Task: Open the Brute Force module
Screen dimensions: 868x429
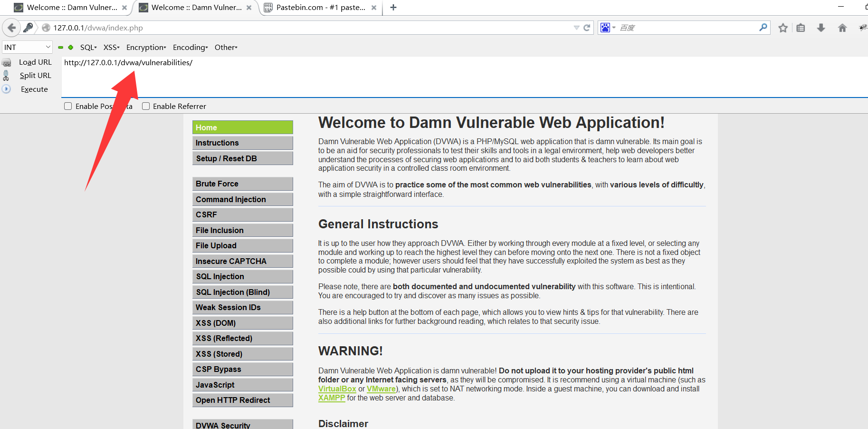Action: [x=243, y=184]
